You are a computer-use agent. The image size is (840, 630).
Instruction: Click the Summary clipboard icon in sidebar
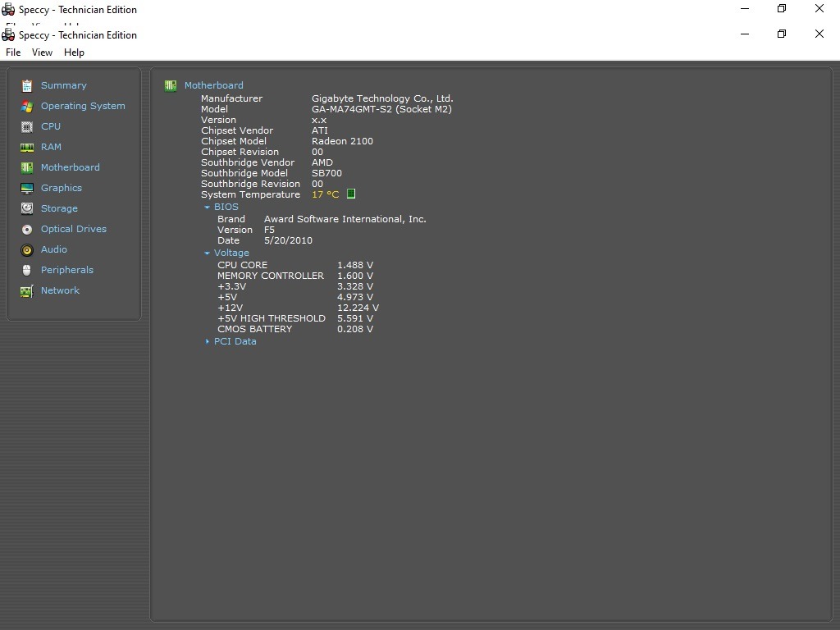point(27,85)
